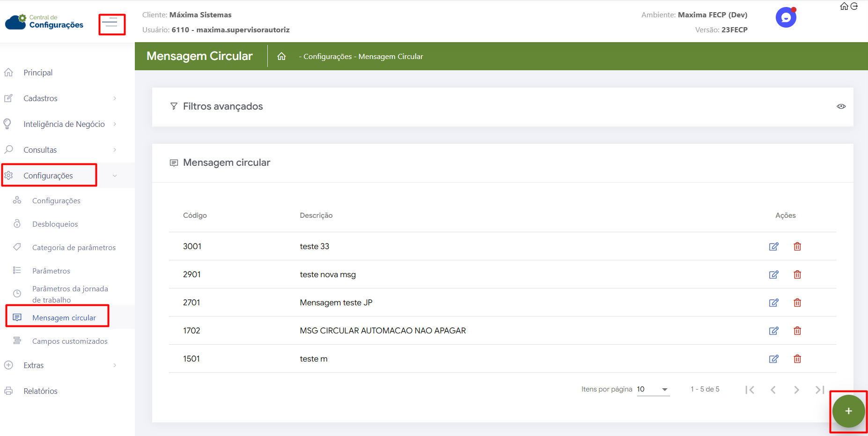Delete MSG CIRCULAR AUTOMACAO NAO APAGAR row
This screenshot has width=868, height=436.
[x=797, y=331]
